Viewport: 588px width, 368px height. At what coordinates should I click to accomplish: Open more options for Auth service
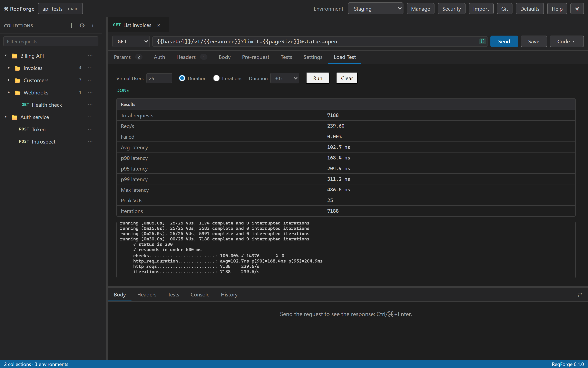click(x=90, y=117)
